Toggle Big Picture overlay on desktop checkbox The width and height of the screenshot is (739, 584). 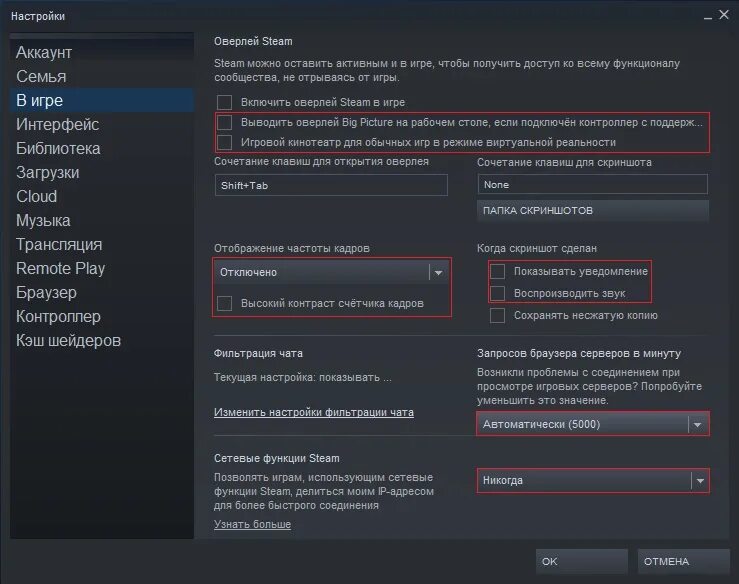[224, 123]
